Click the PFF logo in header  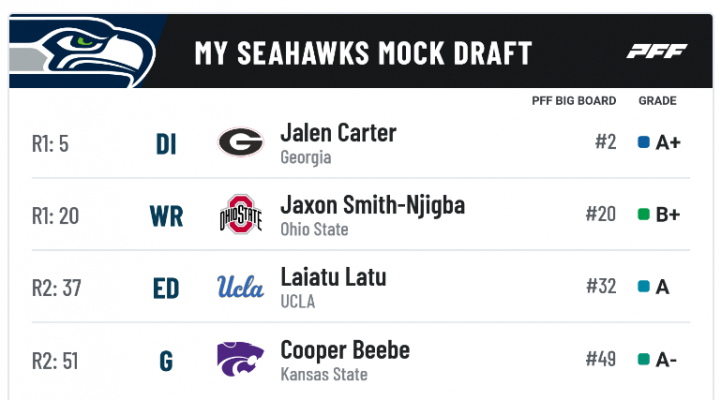click(x=657, y=51)
